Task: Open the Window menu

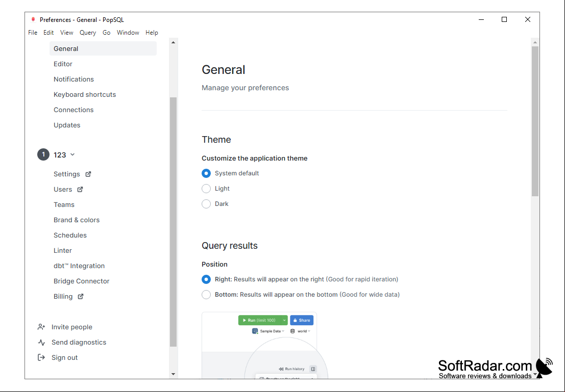Action: pos(128,33)
